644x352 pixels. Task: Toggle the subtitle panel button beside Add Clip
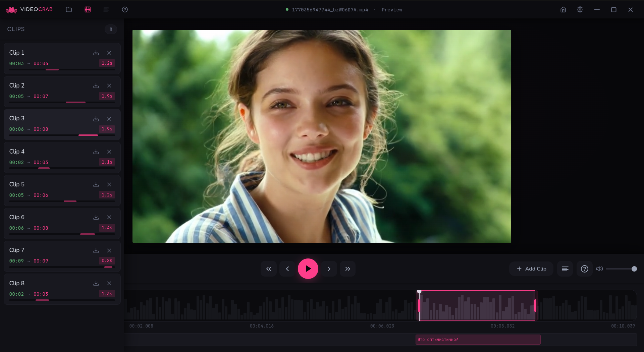click(565, 269)
